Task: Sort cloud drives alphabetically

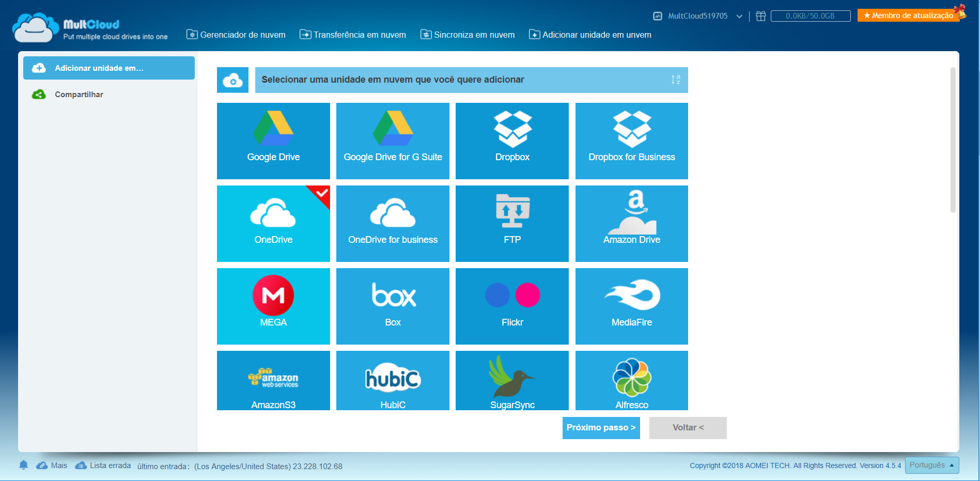Action: 676,80
